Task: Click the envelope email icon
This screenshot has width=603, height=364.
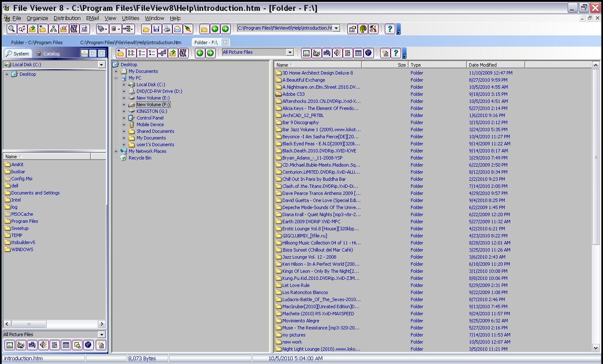Action: pyautogui.click(x=177, y=29)
